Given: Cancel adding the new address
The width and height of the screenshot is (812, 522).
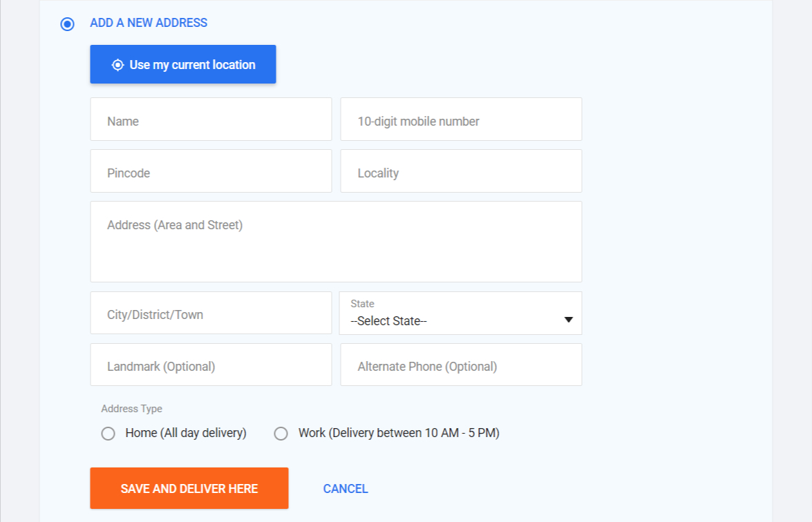Looking at the screenshot, I should coord(346,489).
